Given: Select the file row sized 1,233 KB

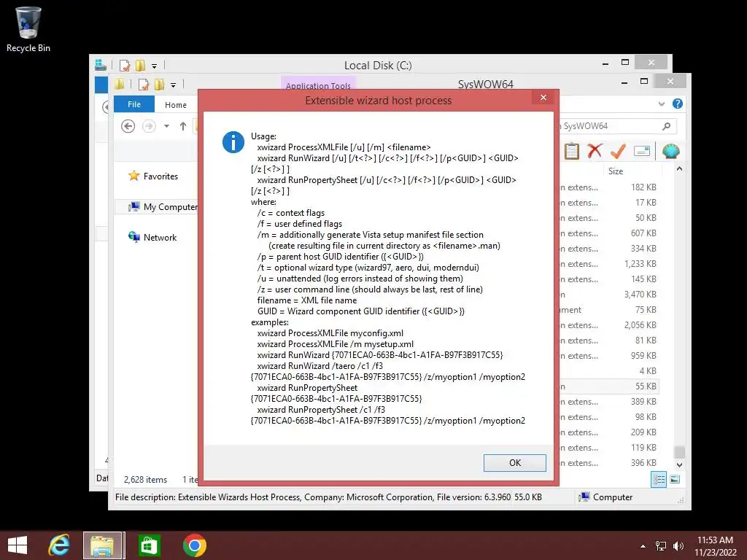Looking at the screenshot, I should point(608,264).
